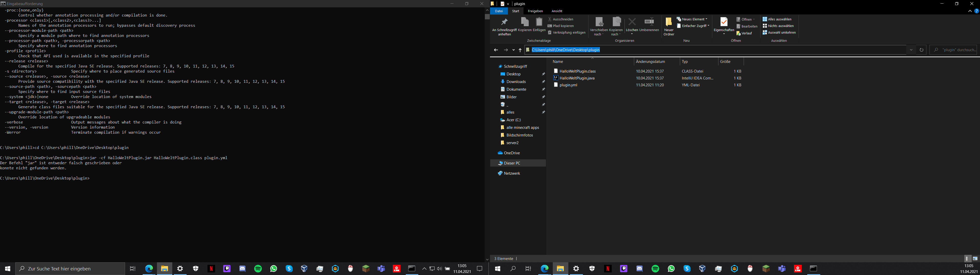980x275 pixels.
Task: Click the 'plugin' durchsuchen search field
Action: 955,50
